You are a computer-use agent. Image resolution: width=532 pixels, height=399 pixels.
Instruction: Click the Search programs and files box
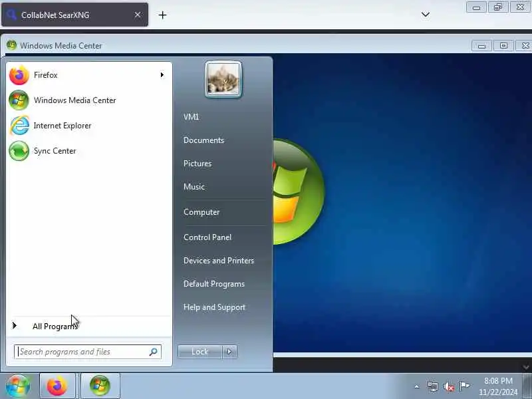[x=88, y=352]
